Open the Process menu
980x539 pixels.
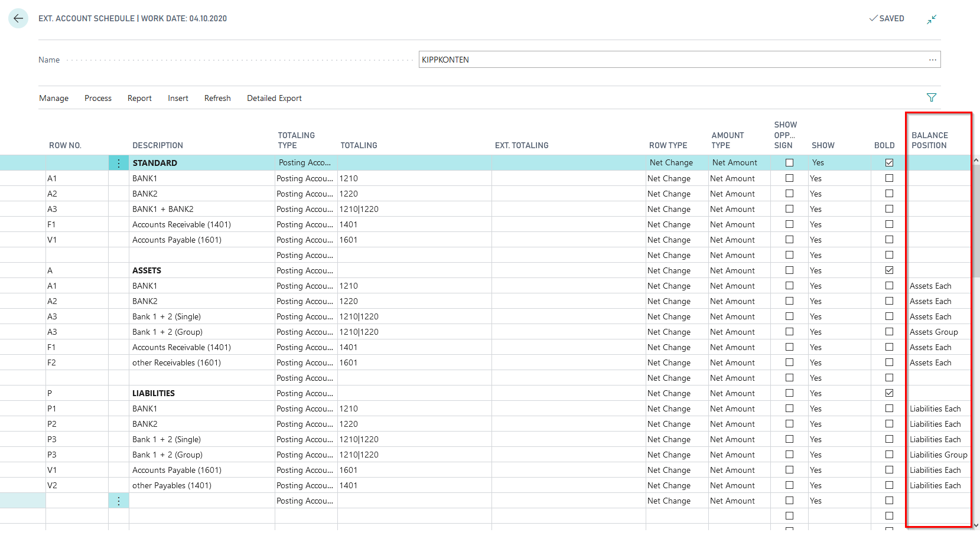(97, 98)
